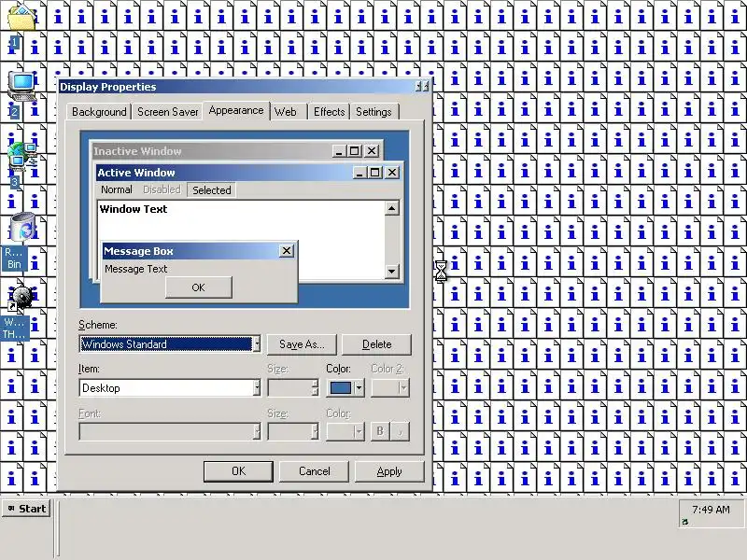The height and width of the screenshot is (560, 747).
Task: Select the shortcut icon labeled W... TH...
Action: tap(21, 298)
